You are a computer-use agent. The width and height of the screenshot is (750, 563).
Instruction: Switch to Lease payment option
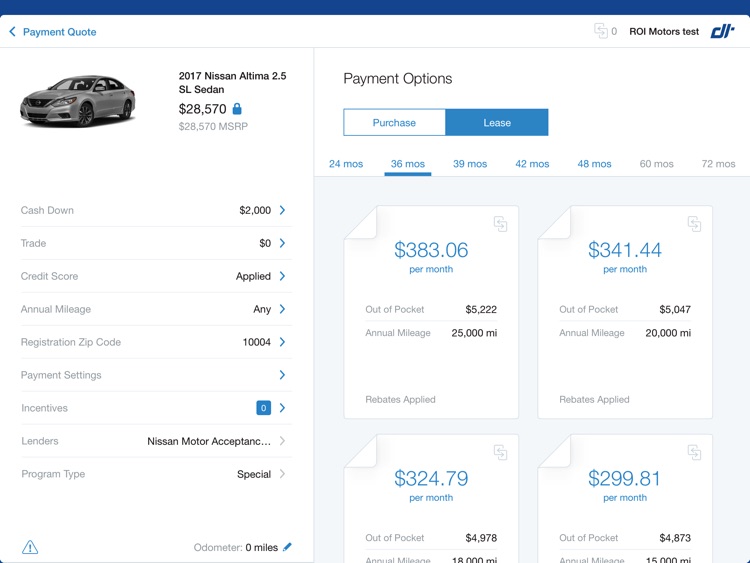497,122
